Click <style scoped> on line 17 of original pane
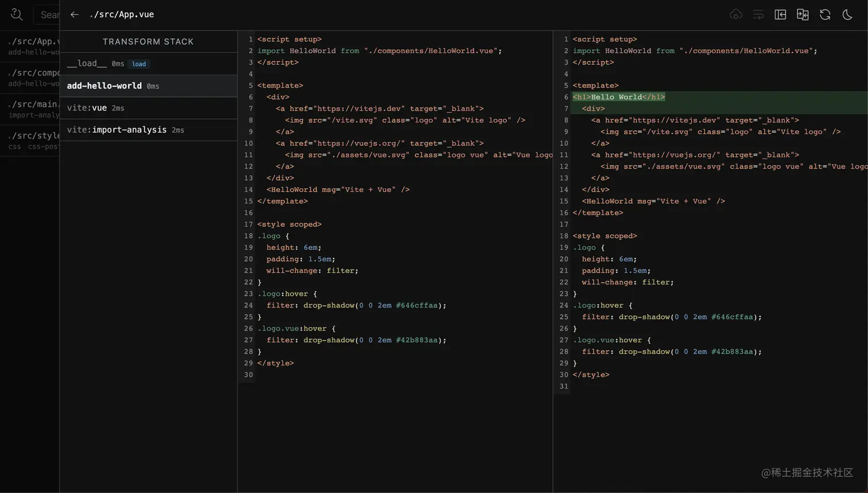Image resolution: width=868 pixels, height=493 pixels. click(289, 224)
